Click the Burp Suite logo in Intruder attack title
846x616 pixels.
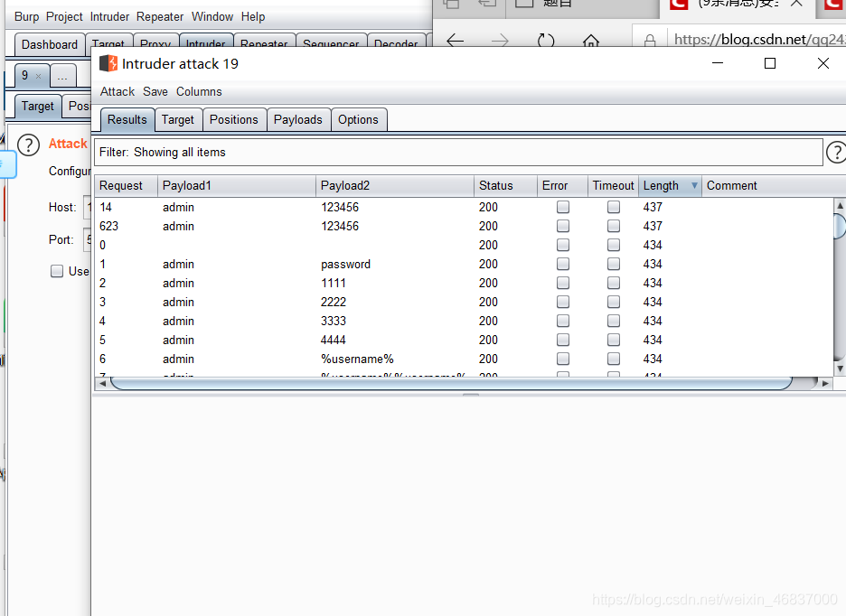coord(108,63)
